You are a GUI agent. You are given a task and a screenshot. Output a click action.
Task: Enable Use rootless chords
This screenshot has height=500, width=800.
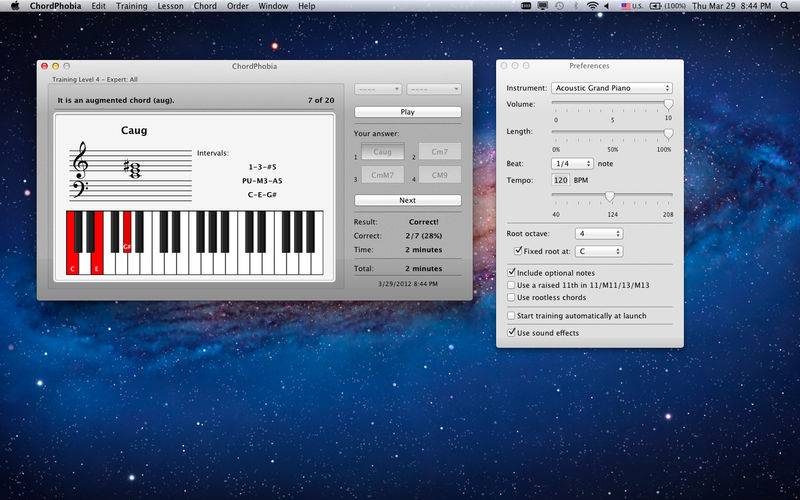coord(511,297)
